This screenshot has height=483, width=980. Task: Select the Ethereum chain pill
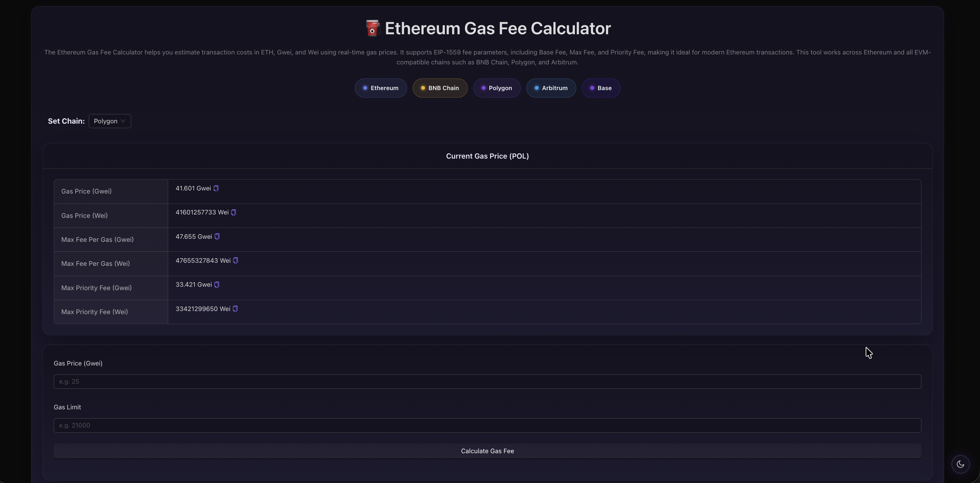pos(380,88)
